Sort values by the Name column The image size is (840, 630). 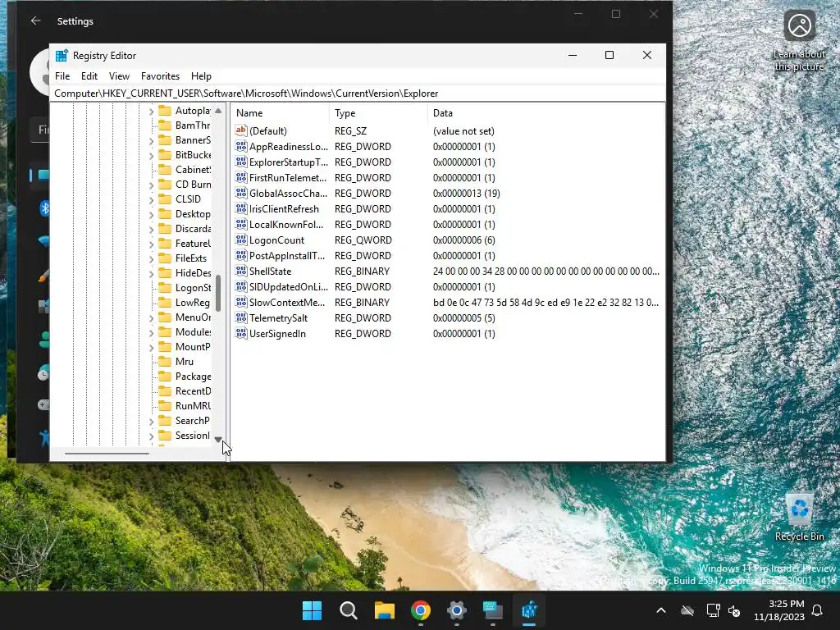(x=281, y=113)
